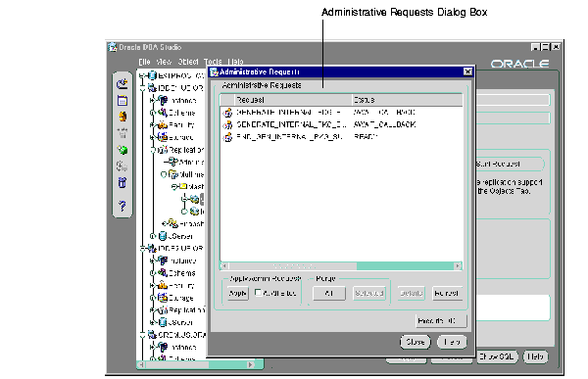588x379 pixels.
Task: Open the File menu
Action: tap(144, 62)
